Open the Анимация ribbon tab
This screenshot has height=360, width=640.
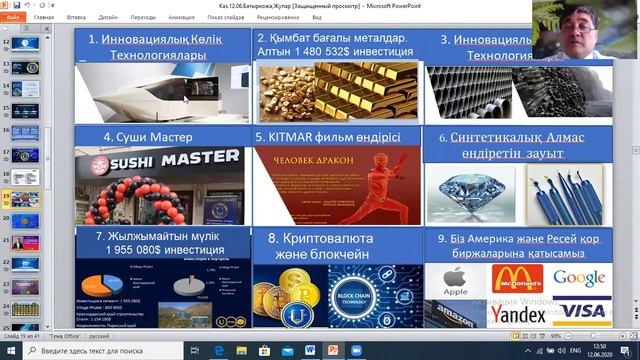click(x=181, y=17)
